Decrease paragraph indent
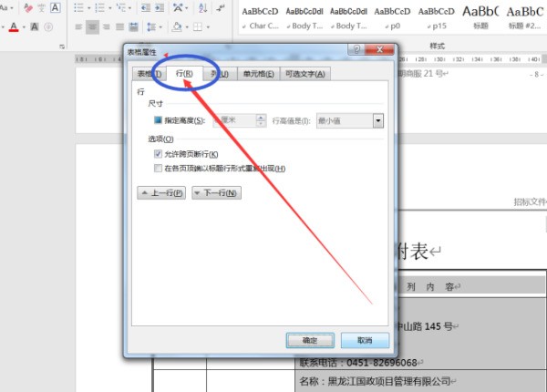The image size is (547, 392). [146, 7]
